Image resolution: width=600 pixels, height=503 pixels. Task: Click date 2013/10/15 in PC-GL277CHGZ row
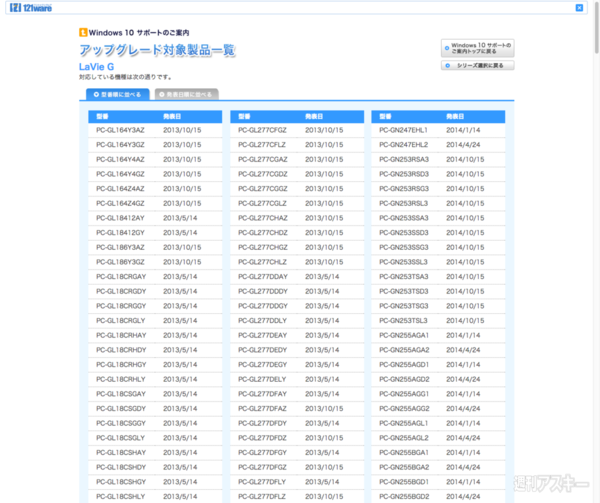click(324, 247)
